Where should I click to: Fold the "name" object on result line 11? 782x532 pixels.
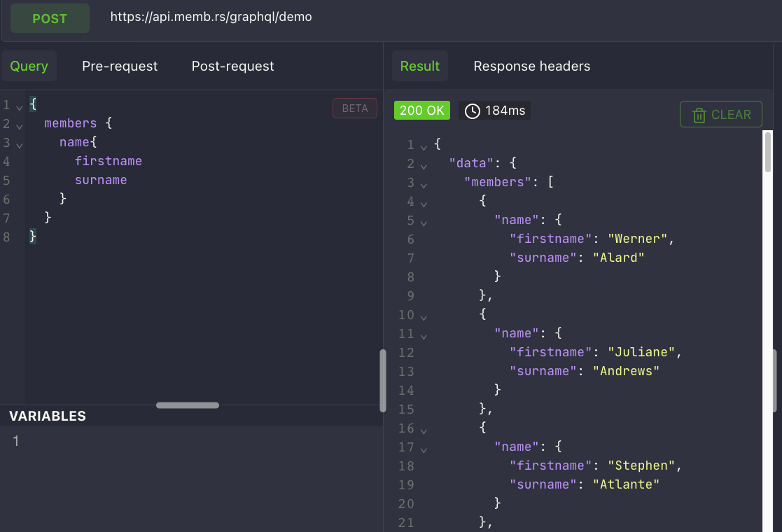[423, 336]
